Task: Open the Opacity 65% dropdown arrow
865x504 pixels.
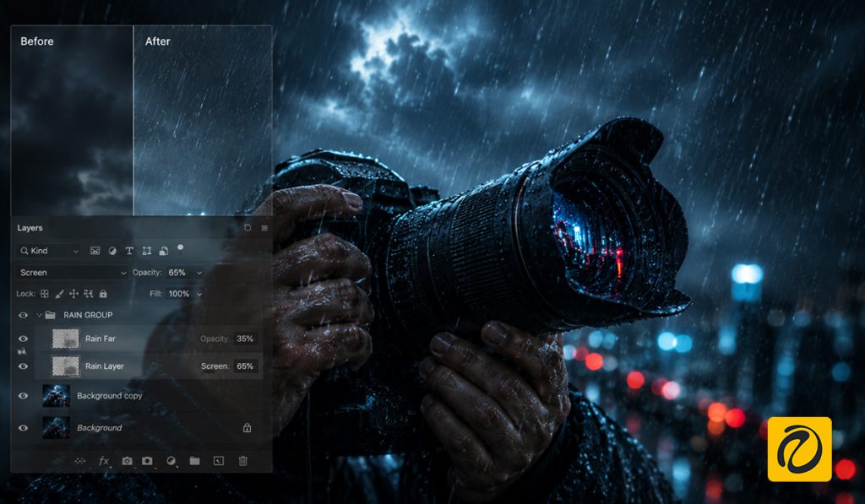Action: pyautogui.click(x=199, y=273)
